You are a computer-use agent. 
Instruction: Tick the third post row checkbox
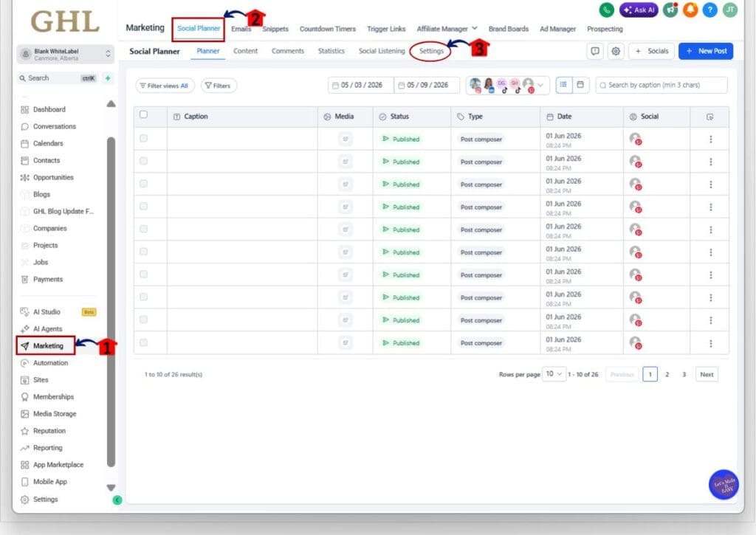(143, 184)
